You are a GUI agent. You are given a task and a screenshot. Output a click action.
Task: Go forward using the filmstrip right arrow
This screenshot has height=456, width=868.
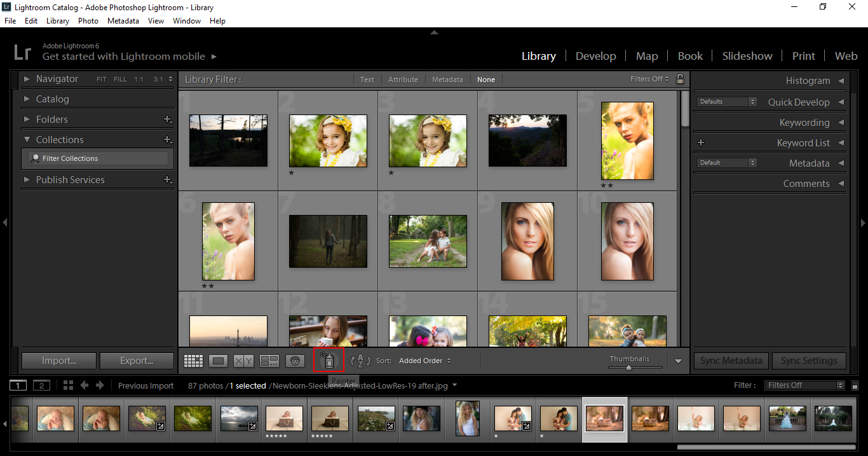coord(100,385)
